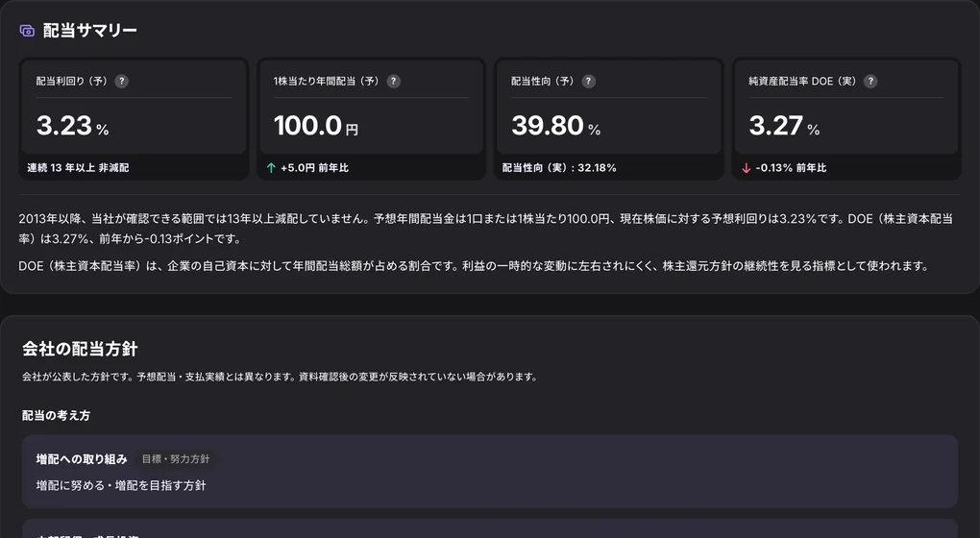Click the red down arrow by -0.13% 前年比

tap(746, 168)
